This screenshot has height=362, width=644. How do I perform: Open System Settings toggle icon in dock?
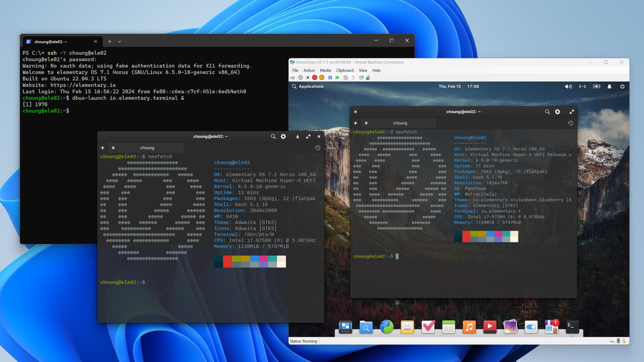coord(531,327)
